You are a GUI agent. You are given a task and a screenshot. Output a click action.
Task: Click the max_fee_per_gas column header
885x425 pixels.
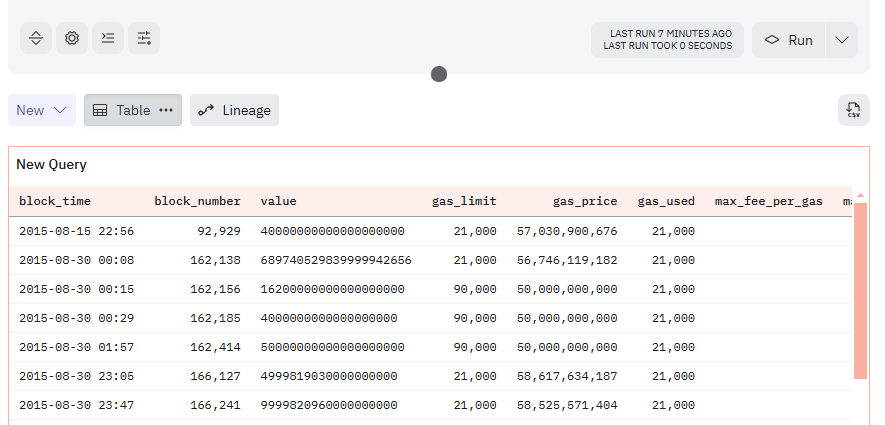click(769, 201)
